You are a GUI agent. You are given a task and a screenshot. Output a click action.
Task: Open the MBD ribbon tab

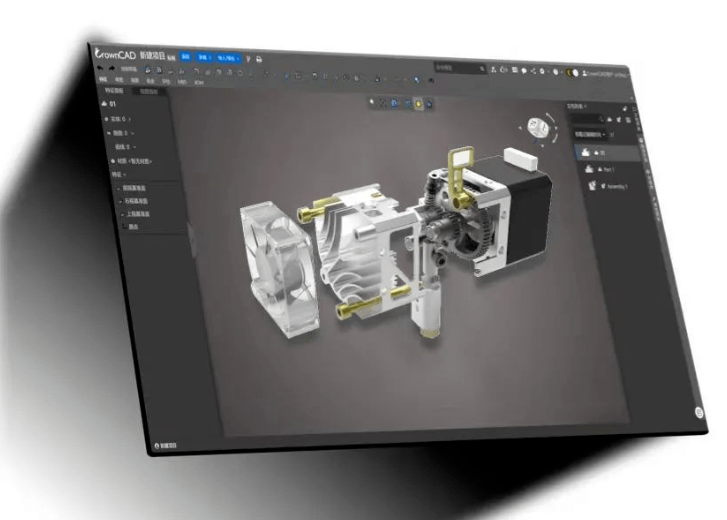click(182, 82)
